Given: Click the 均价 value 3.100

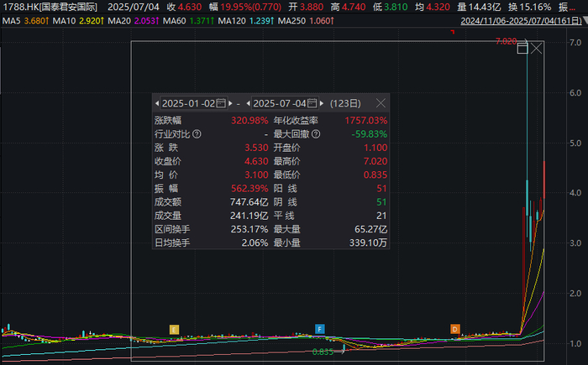Looking at the screenshot, I should click(x=256, y=175).
